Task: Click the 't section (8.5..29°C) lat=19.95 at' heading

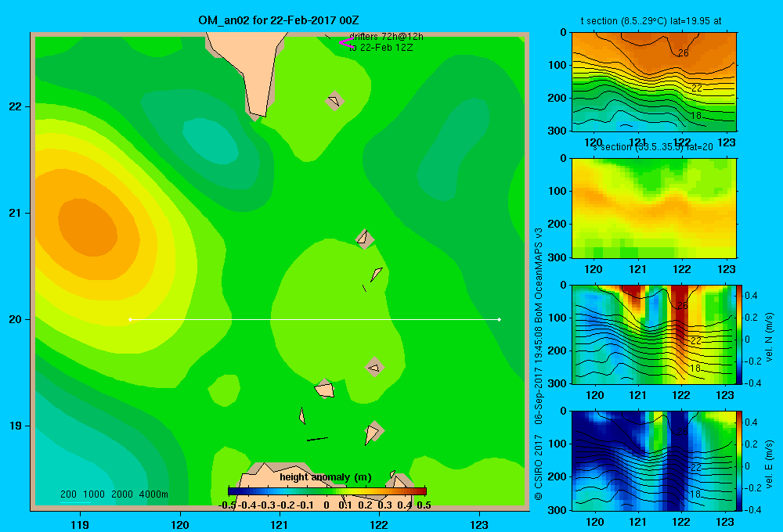Action: pyautogui.click(x=651, y=21)
